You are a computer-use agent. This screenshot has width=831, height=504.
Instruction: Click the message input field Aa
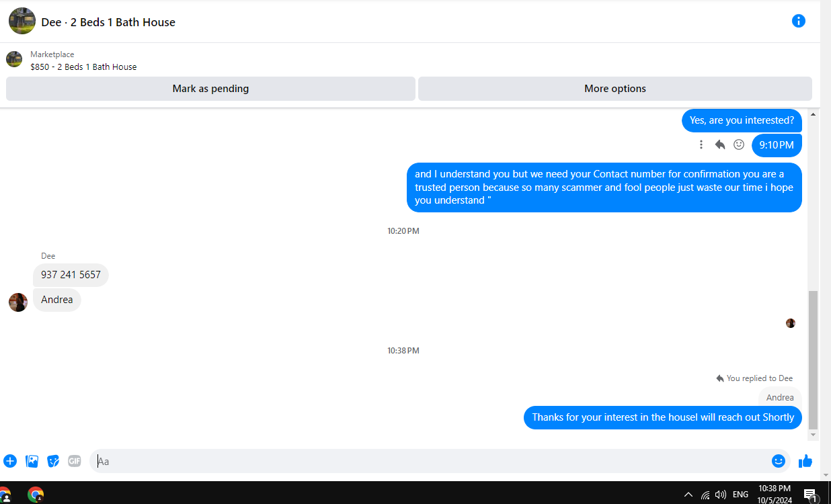point(429,461)
